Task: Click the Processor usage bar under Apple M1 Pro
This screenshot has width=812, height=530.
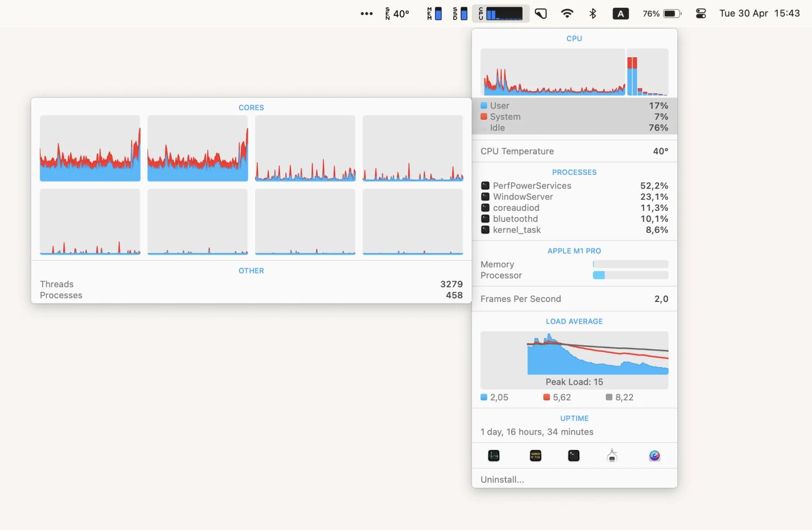Action: pos(630,275)
